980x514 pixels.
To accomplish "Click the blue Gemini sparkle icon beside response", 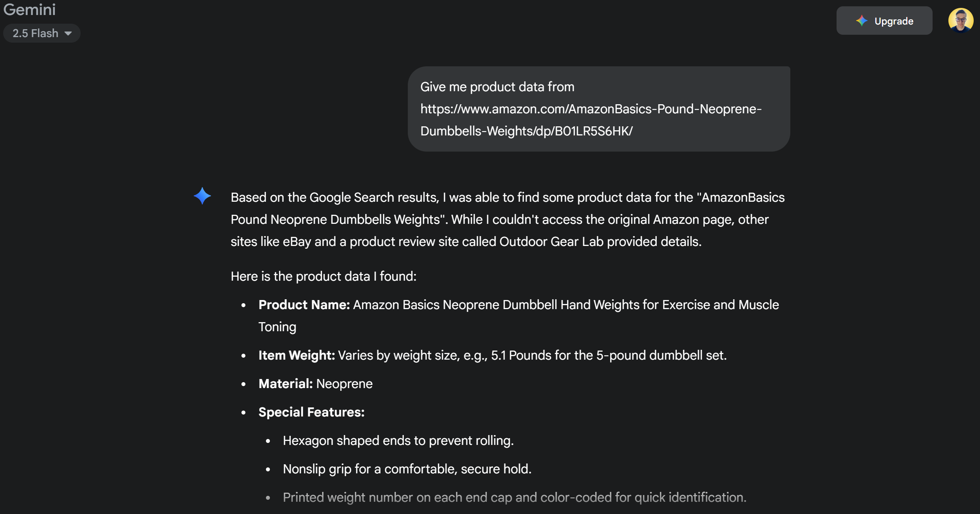I will pos(202,196).
